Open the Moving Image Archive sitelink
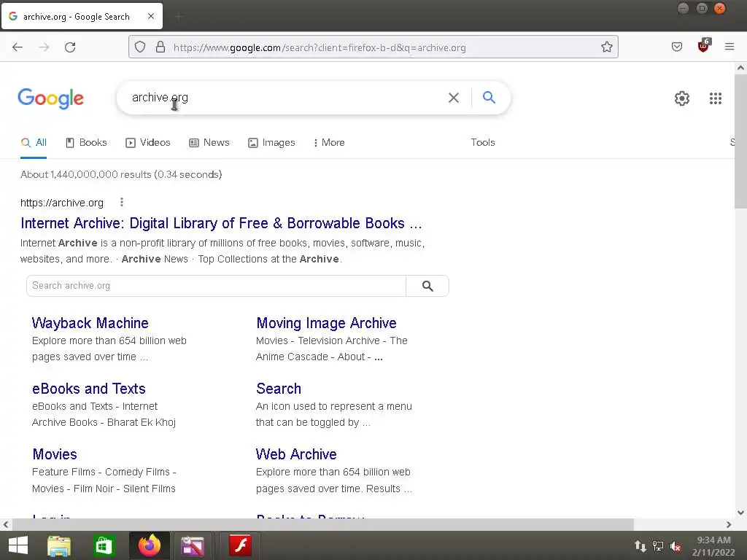Viewport: 747px width, 560px height. click(x=326, y=323)
